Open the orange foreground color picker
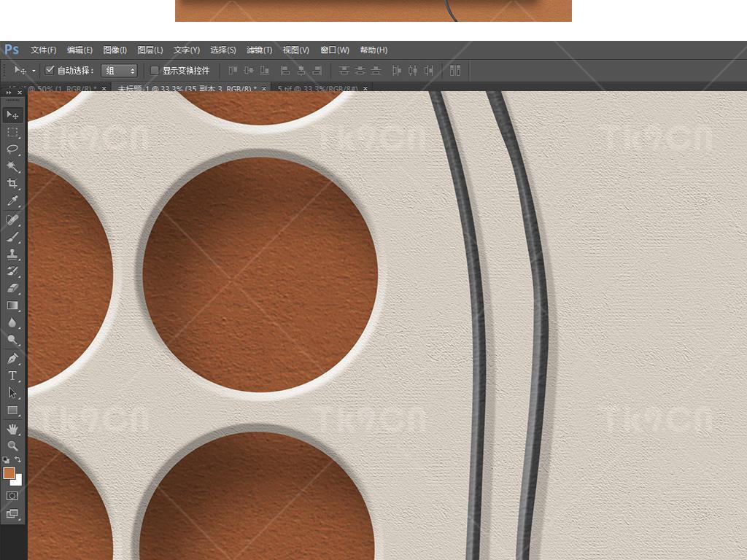 click(x=9, y=472)
